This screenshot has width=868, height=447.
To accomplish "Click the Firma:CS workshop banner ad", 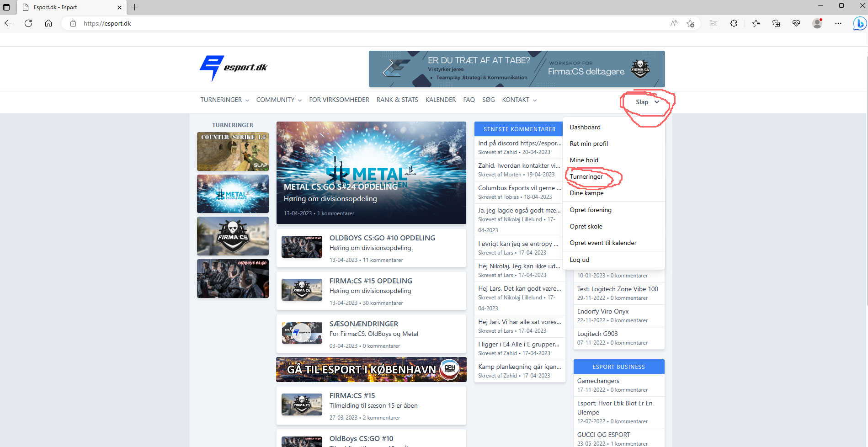I will tap(517, 69).
